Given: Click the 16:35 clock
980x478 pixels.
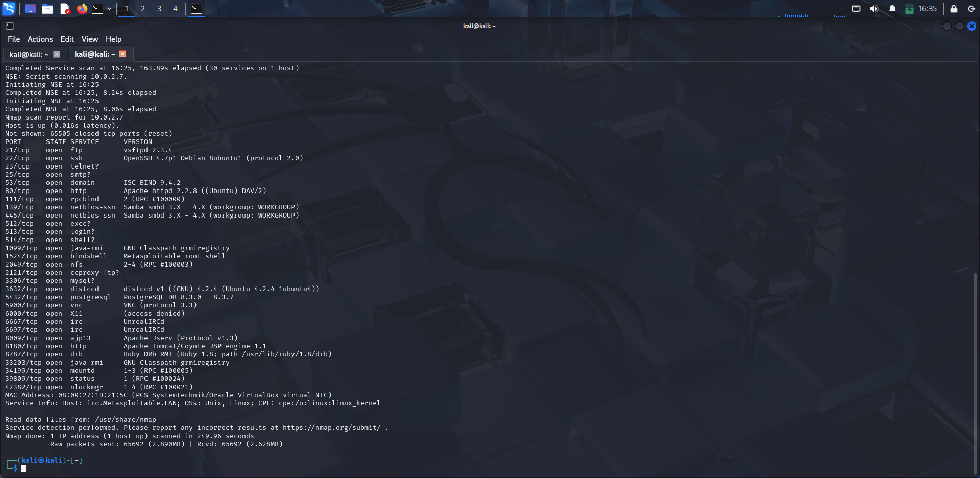Looking at the screenshot, I should [x=927, y=9].
